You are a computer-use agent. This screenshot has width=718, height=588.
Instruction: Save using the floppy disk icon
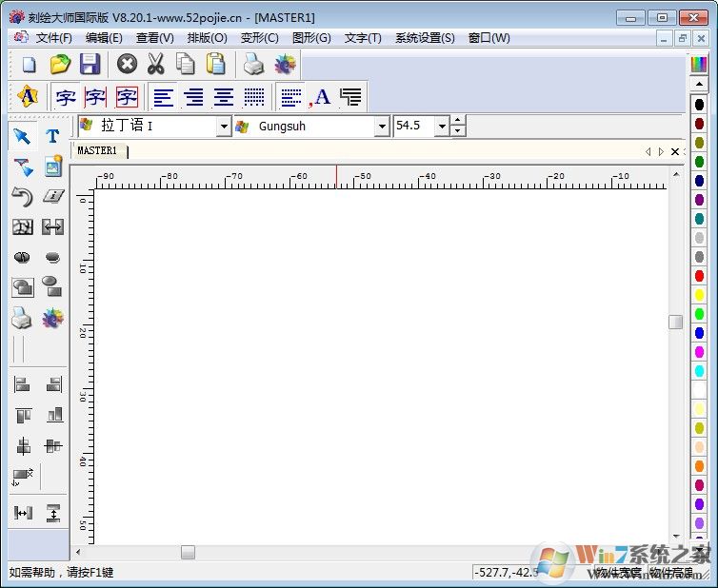click(90, 65)
